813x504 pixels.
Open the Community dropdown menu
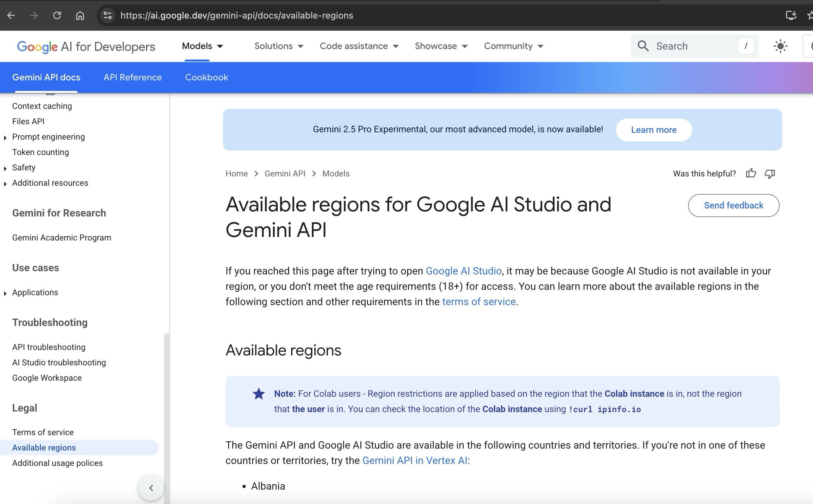(x=513, y=46)
